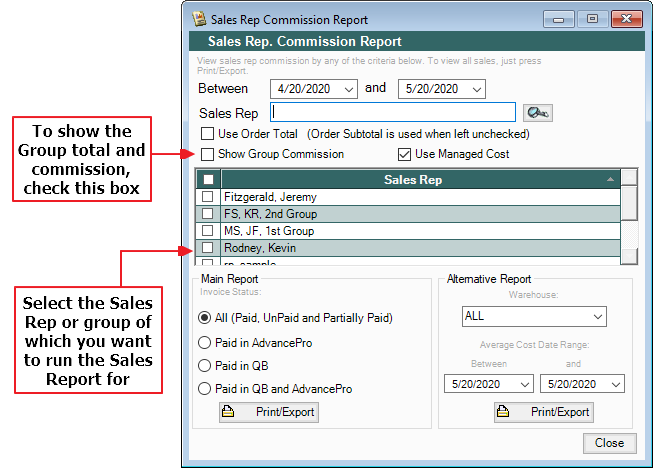The width and height of the screenshot is (653, 468).
Task: Toggle the select-all checkbox in grid header
Action: 208,180
